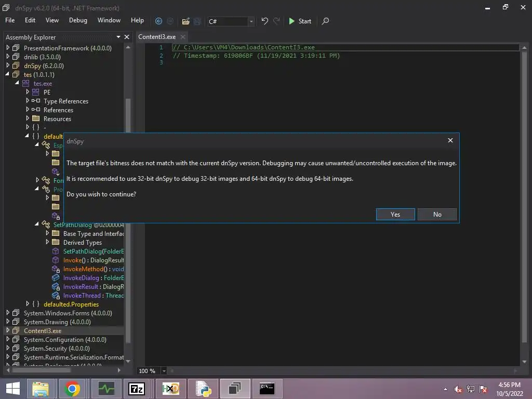
Task: Open the File menu
Action: [10, 20]
